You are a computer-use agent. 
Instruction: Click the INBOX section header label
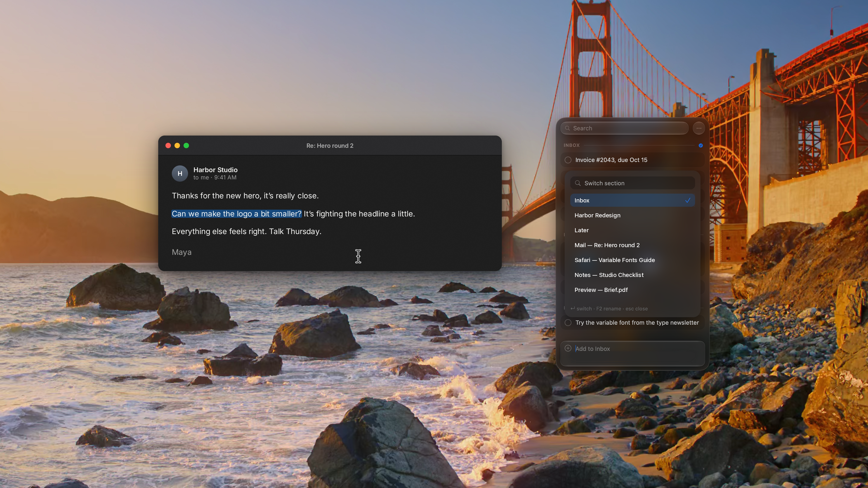click(571, 145)
